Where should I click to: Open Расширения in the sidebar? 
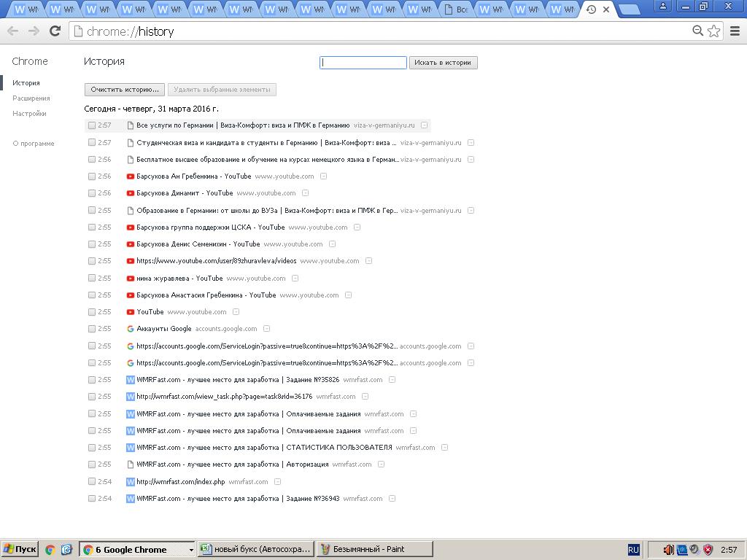click(x=31, y=98)
